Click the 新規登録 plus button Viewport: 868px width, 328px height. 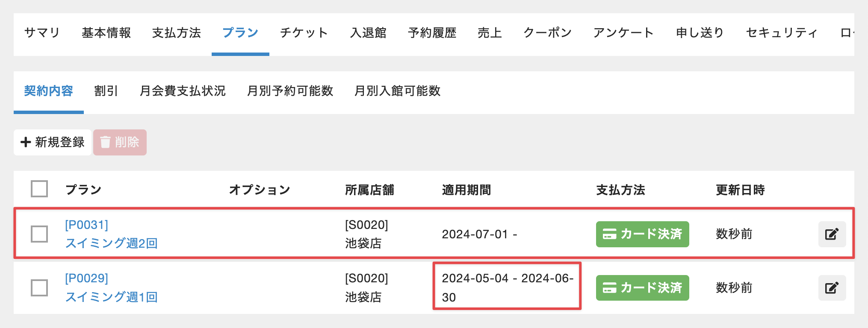click(x=53, y=142)
